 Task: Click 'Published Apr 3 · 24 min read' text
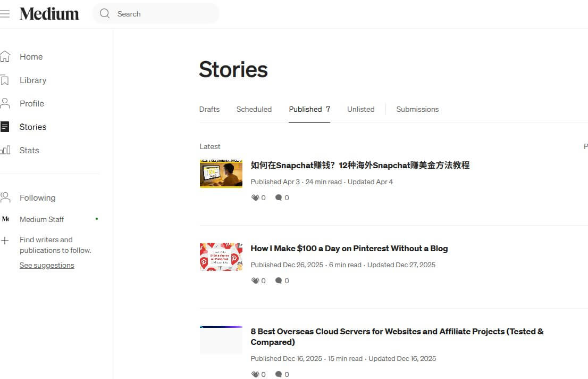click(x=296, y=182)
